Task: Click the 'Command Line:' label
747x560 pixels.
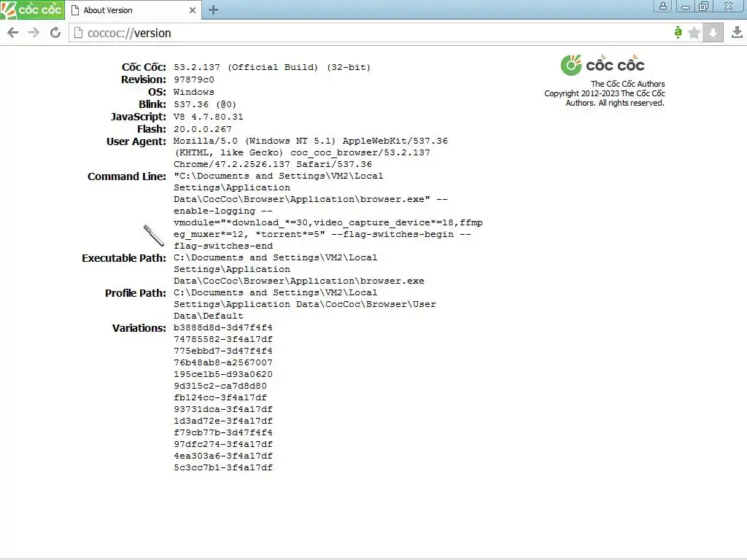Action: [x=127, y=176]
